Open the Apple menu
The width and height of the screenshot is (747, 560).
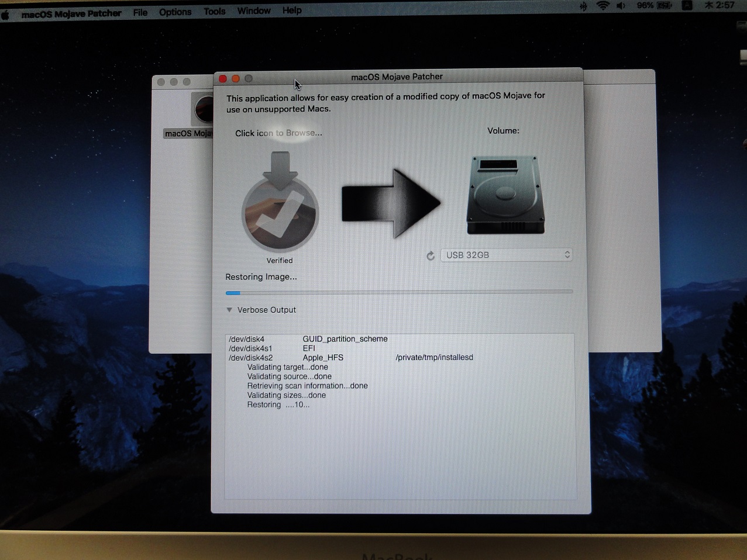tap(5, 14)
